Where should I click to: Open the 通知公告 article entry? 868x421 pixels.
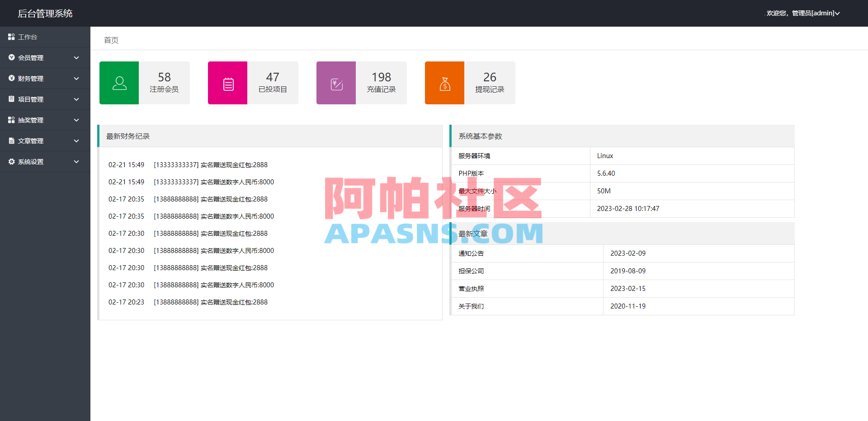[470, 253]
